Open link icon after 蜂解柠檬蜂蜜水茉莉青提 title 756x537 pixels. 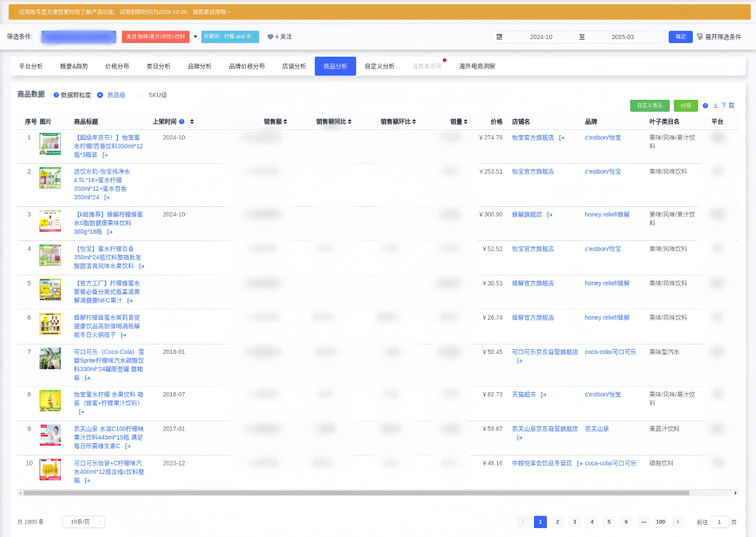123,335
